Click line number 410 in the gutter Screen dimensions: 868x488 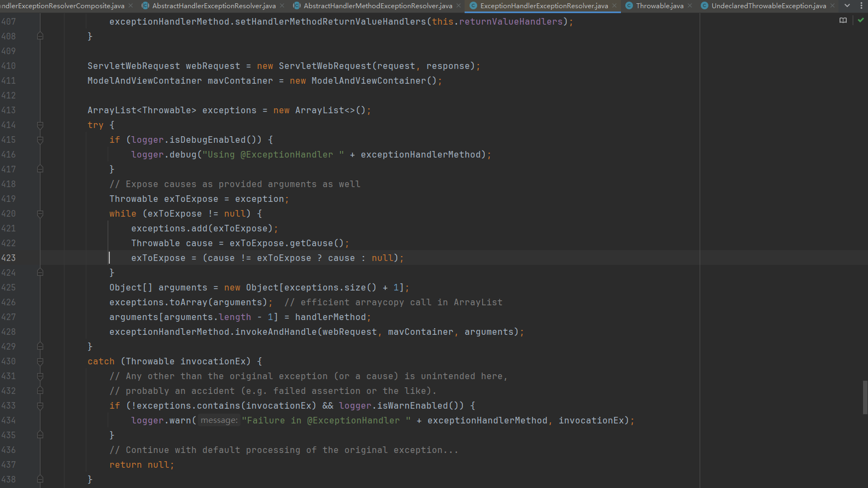tap(9, 66)
